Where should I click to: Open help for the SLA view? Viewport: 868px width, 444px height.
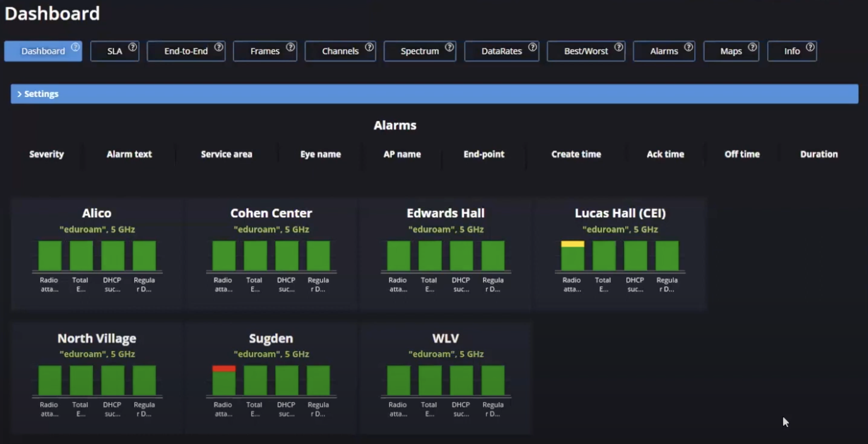[132, 47]
